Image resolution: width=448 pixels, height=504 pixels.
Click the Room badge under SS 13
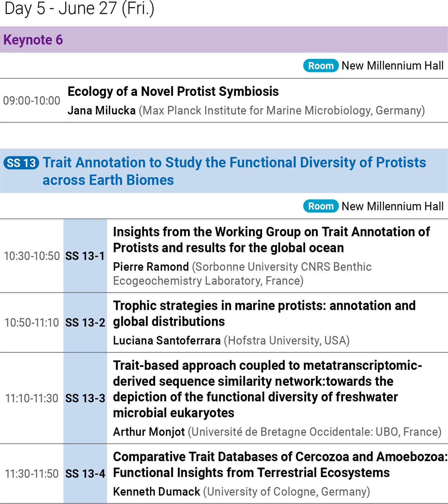[321, 206]
